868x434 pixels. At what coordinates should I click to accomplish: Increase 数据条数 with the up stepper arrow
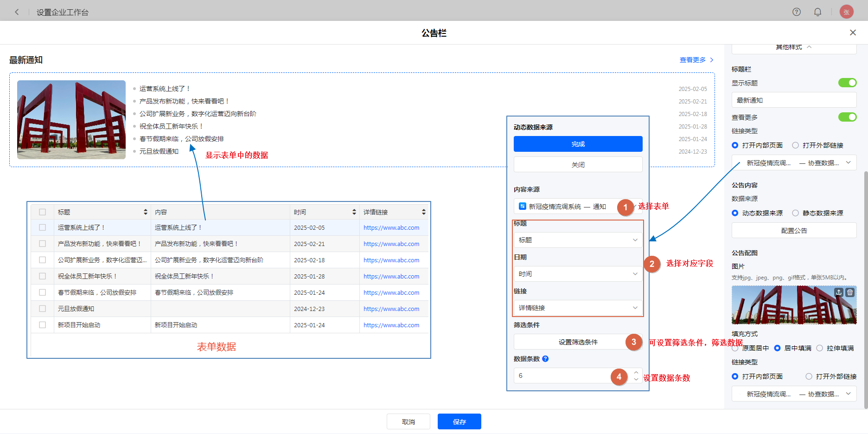point(636,372)
